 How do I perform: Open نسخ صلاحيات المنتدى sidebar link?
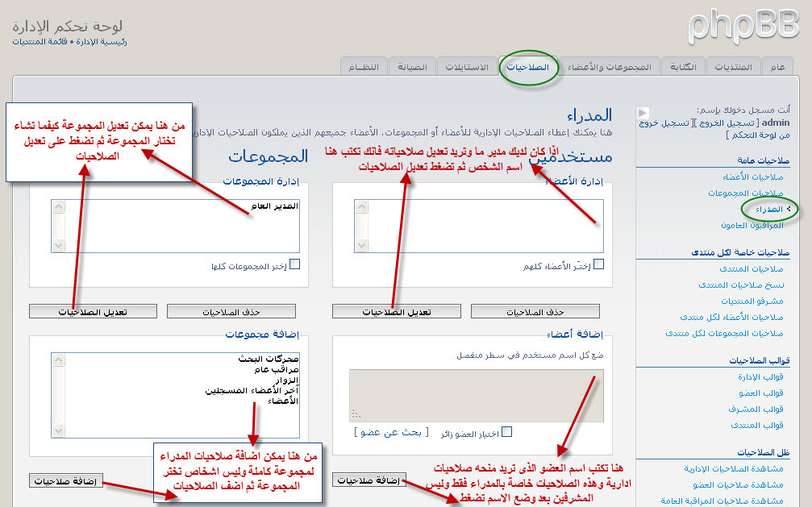point(741,285)
